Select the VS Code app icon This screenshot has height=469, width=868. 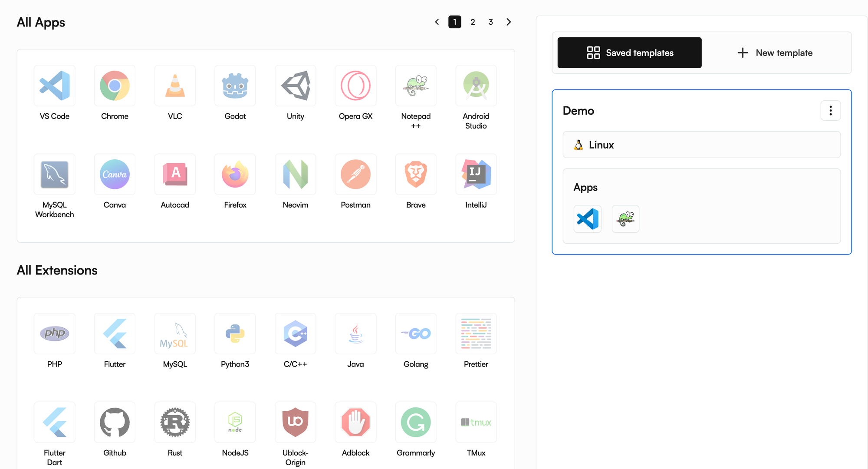[x=55, y=86]
